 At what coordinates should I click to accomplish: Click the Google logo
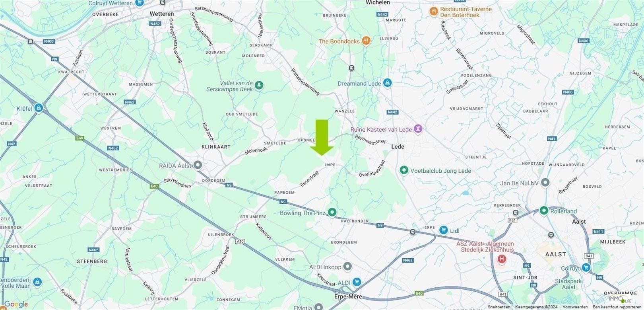pyautogui.click(x=15, y=304)
